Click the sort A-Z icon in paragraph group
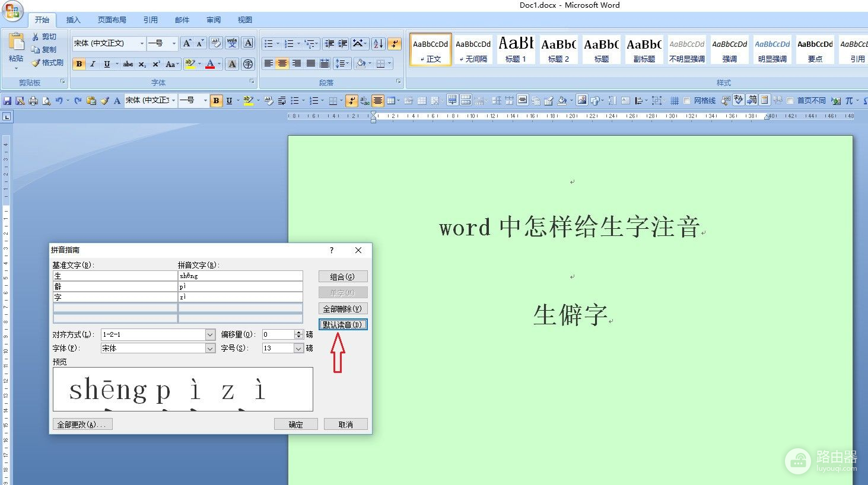Screen dimensions: 868x485 tap(378, 44)
